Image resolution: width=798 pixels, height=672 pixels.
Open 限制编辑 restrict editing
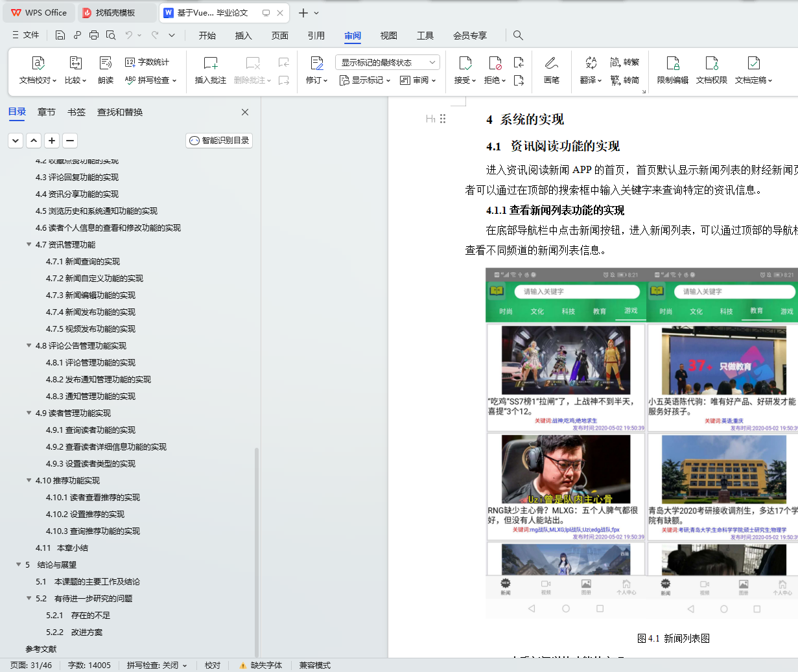click(673, 70)
